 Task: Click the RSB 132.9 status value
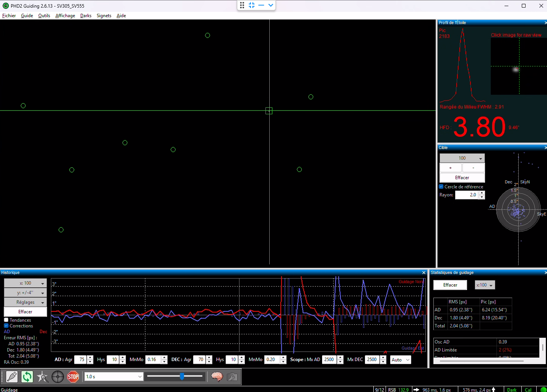(x=399, y=390)
